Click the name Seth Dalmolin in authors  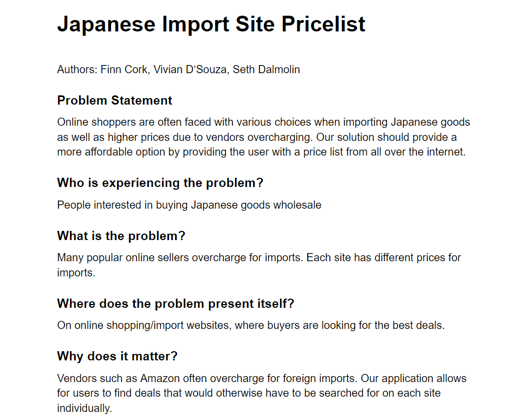[x=267, y=69]
